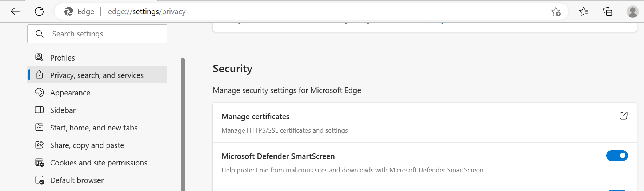Image resolution: width=644 pixels, height=191 pixels.
Task: Open Sidebar settings
Action: point(63,110)
